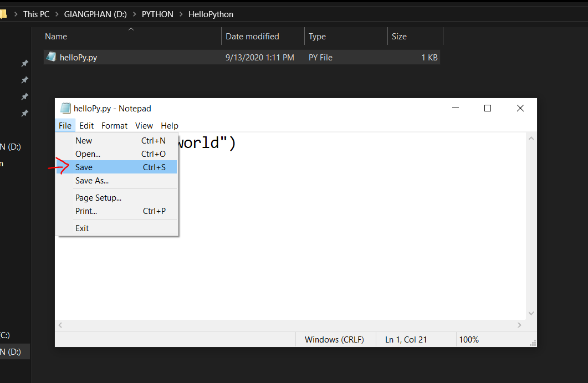Toggle sort order on the Name column
This screenshot has height=383, width=588.
click(56, 36)
